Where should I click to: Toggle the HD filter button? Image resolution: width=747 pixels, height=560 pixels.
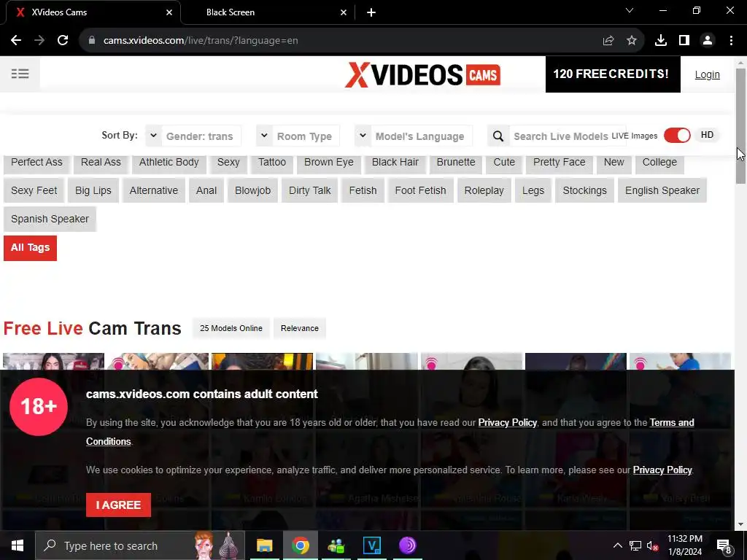(707, 135)
